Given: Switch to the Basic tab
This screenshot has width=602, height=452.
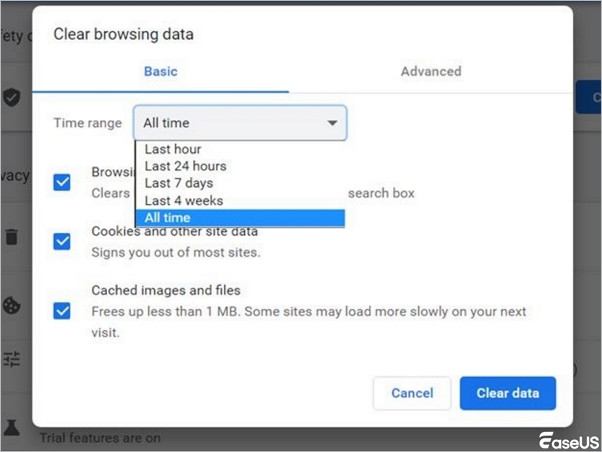Looking at the screenshot, I should (x=160, y=72).
